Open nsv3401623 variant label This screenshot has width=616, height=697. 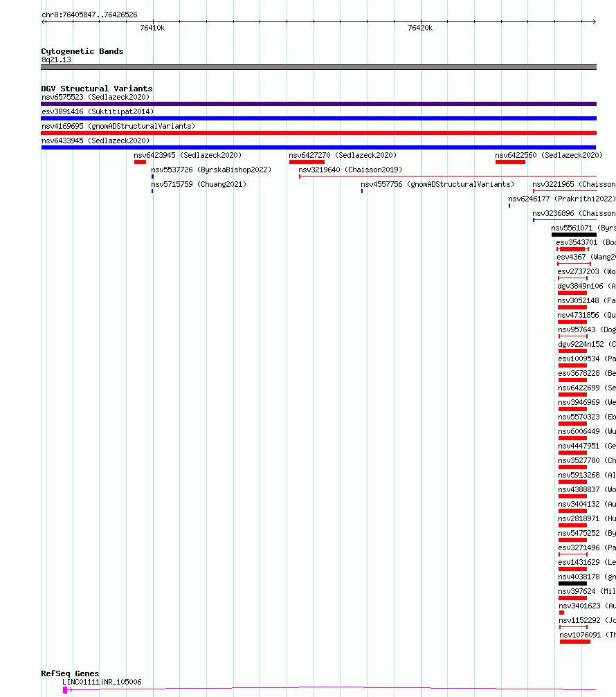pos(587,606)
